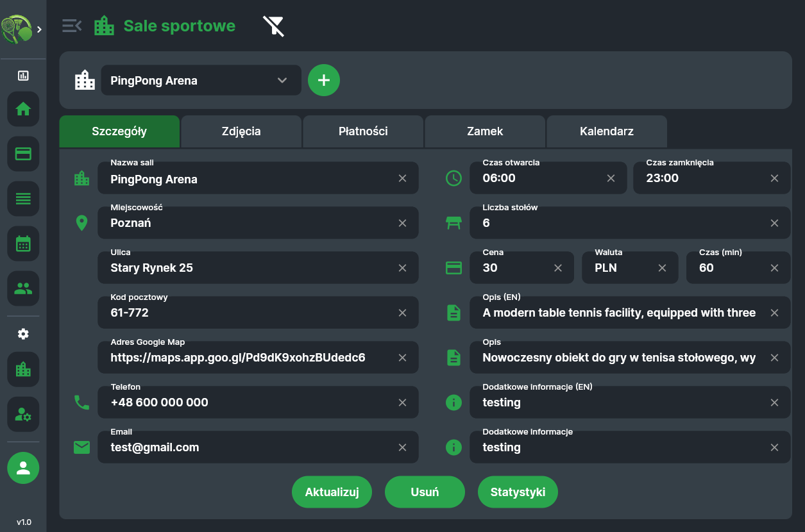This screenshot has height=532, width=805.
Task: Open the users group sidebar icon
Action: click(x=23, y=288)
